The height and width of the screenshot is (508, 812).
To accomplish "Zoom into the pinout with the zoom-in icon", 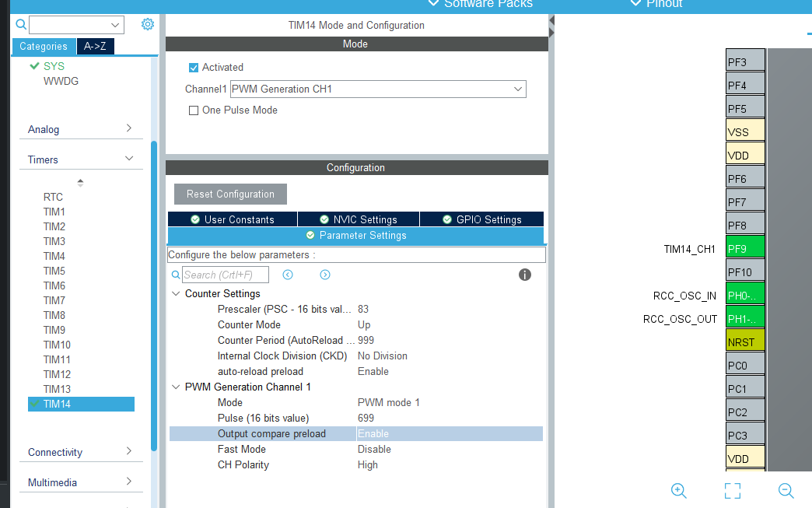I will coord(678,491).
